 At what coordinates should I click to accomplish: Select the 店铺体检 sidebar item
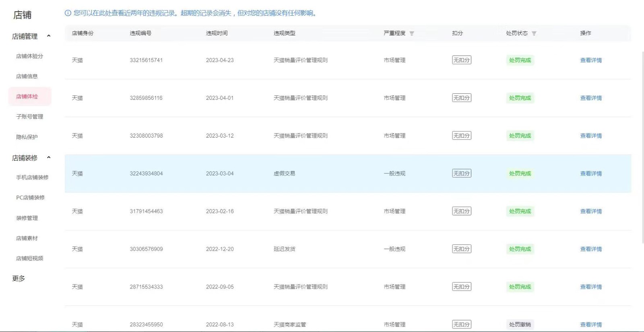[30, 97]
